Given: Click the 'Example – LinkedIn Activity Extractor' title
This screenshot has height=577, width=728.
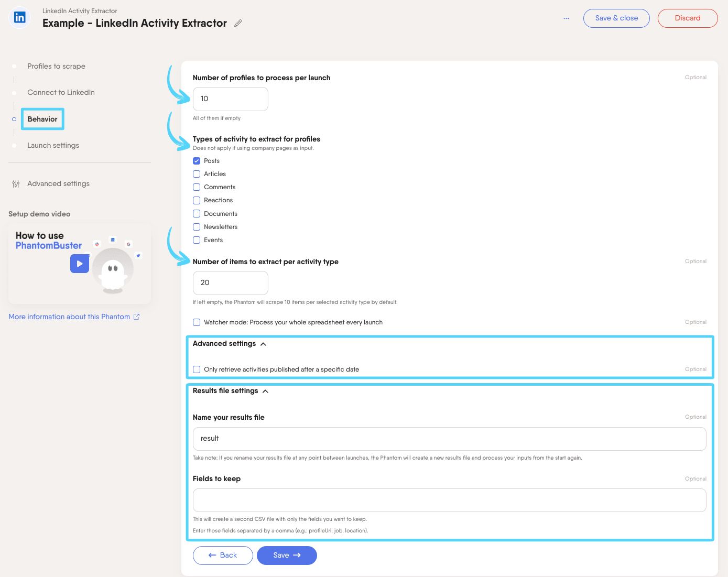Looking at the screenshot, I should click(135, 23).
